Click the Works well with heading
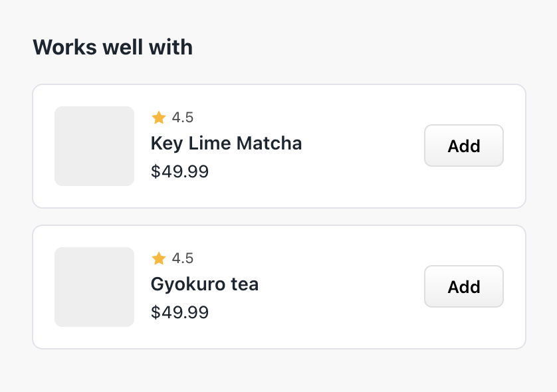This screenshot has height=392, width=557. [112, 47]
